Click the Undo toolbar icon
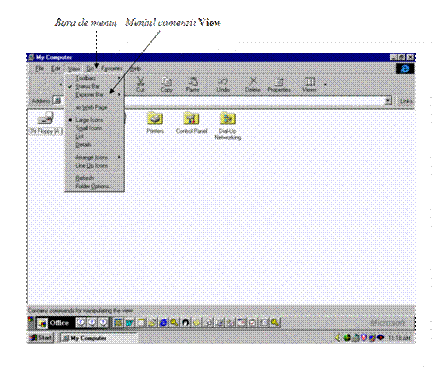The image size is (438, 368). tap(223, 84)
